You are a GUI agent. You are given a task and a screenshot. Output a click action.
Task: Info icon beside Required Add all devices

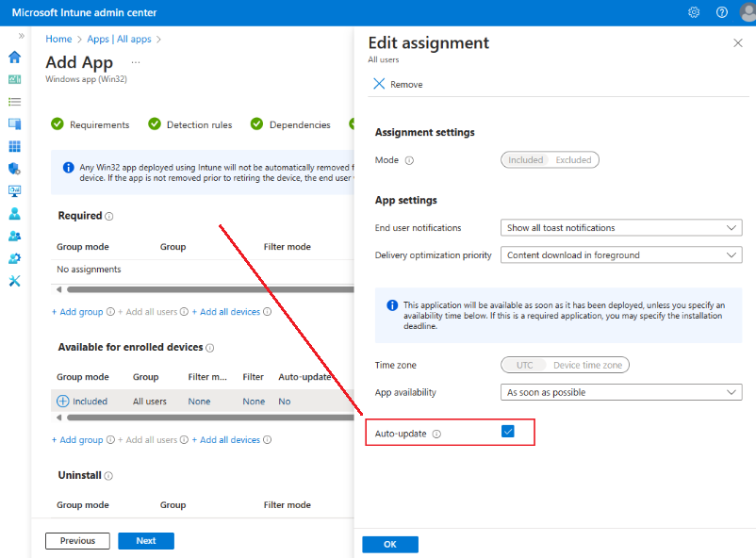click(x=267, y=312)
